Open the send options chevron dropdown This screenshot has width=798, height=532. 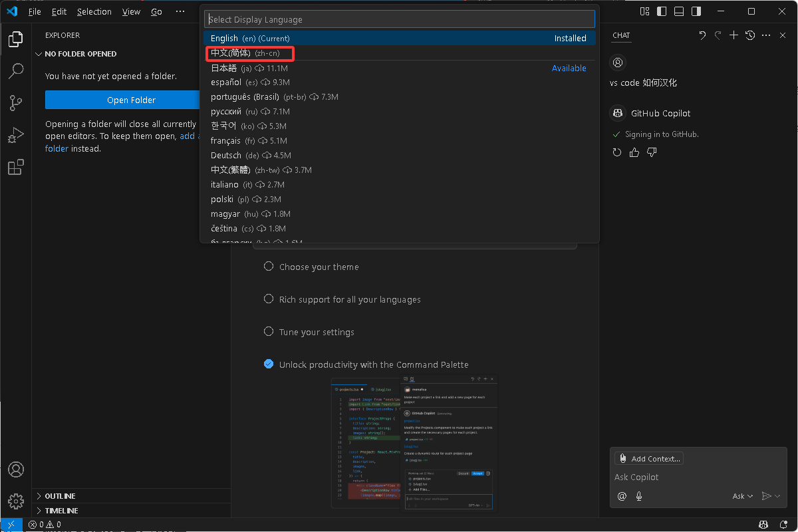point(777,496)
